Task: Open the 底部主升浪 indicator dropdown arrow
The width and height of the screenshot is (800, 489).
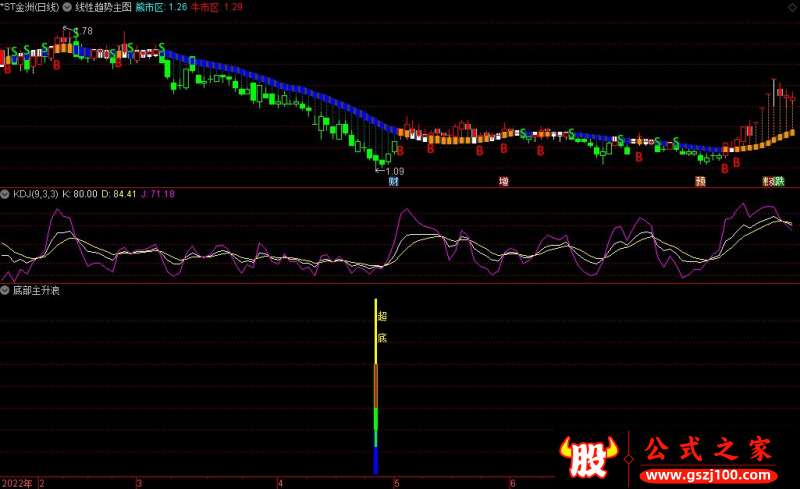Action: pos(5,290)
